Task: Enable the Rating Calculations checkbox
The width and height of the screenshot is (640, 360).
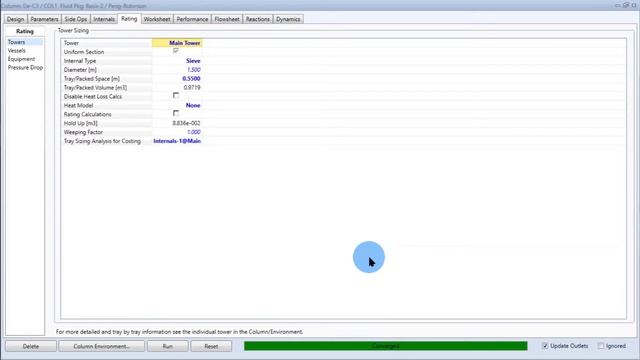Action: pos(176,113)
